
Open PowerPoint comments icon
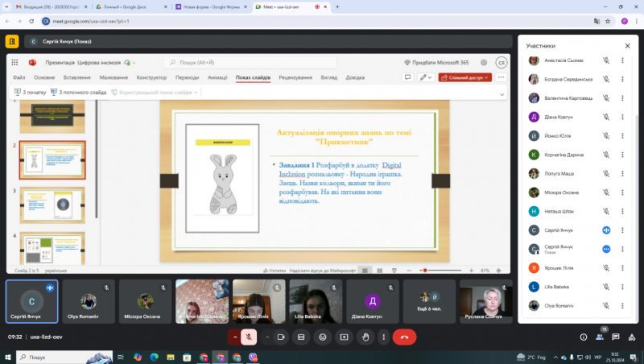pos(407,77)
